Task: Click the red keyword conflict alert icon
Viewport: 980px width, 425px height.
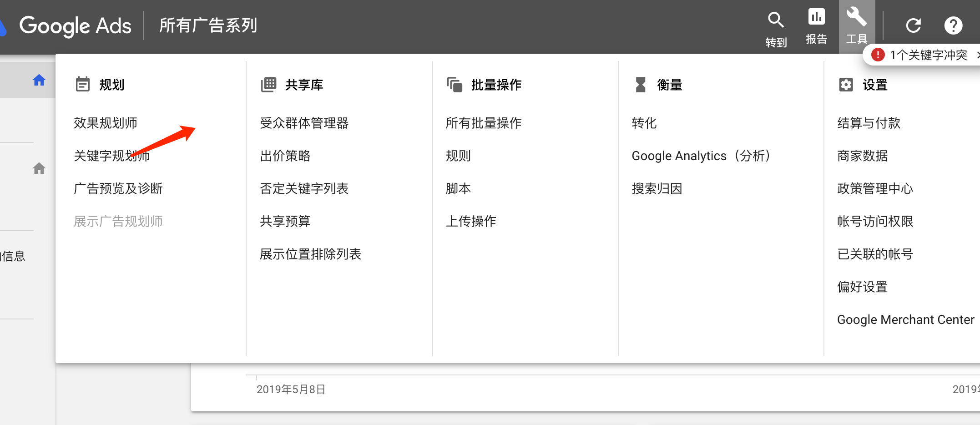Action: [x=878, y=55]
